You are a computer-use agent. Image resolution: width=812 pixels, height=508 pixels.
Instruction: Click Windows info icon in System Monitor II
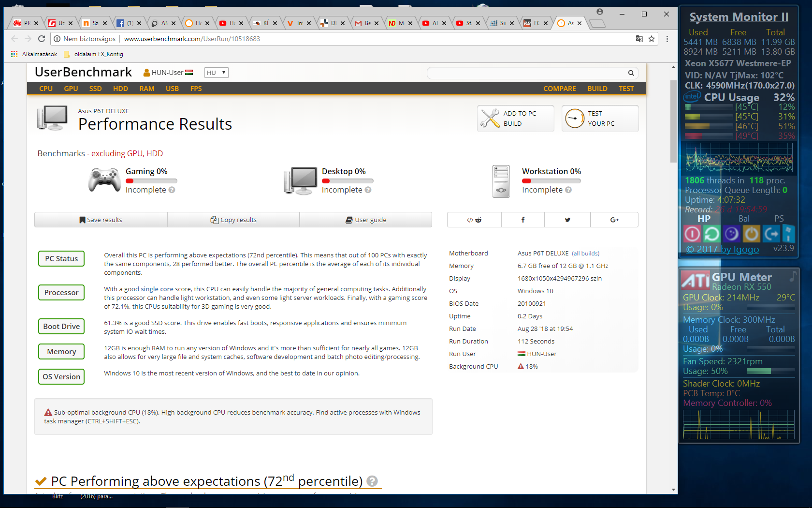[788, 234]
